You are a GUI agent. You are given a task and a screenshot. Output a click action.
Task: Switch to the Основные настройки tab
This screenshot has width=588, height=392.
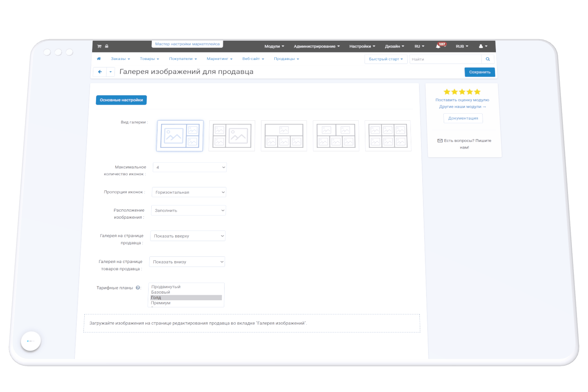pyautogui.click(x=121, y=100)
